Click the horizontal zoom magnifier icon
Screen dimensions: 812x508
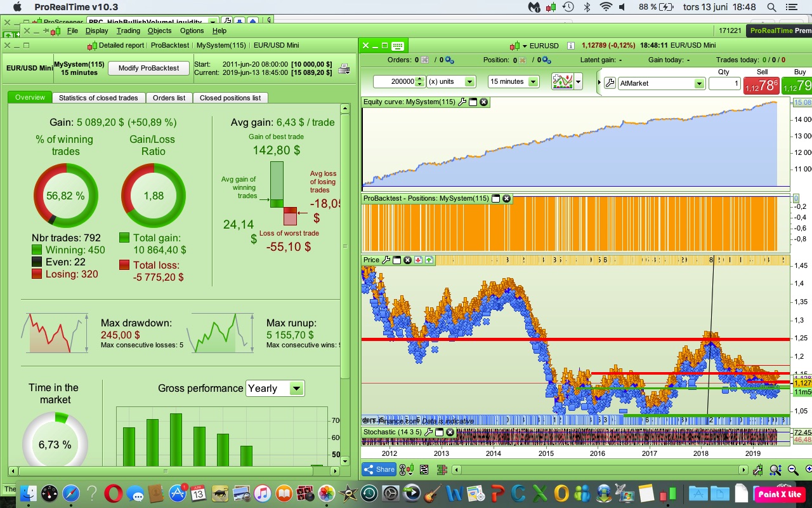775,470
